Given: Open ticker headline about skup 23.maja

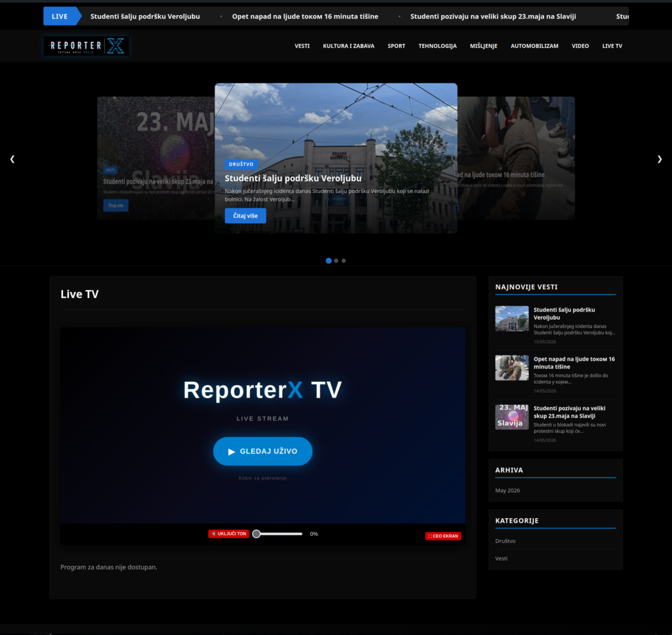Looking at the screenshot, I should pyautogui.click(x=493, y=16).
